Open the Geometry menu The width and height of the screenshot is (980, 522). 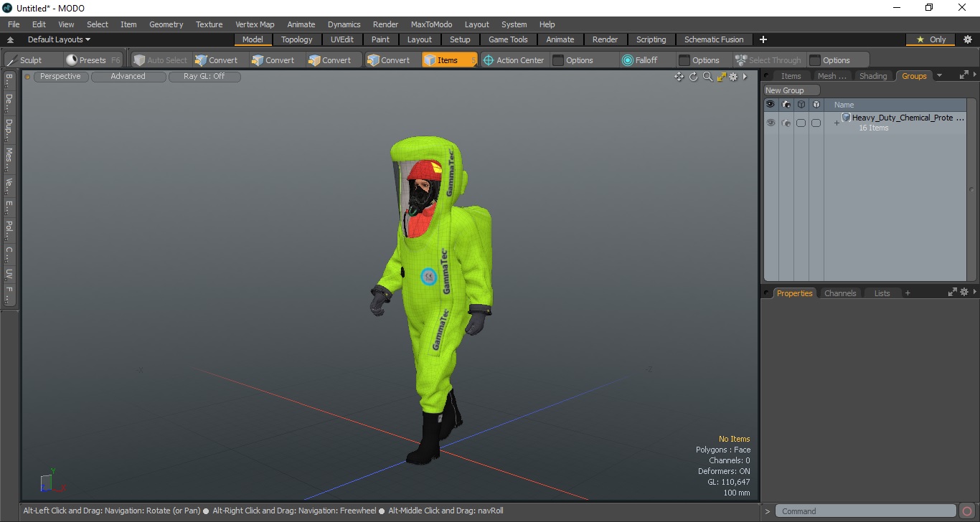tap(166, 24)
